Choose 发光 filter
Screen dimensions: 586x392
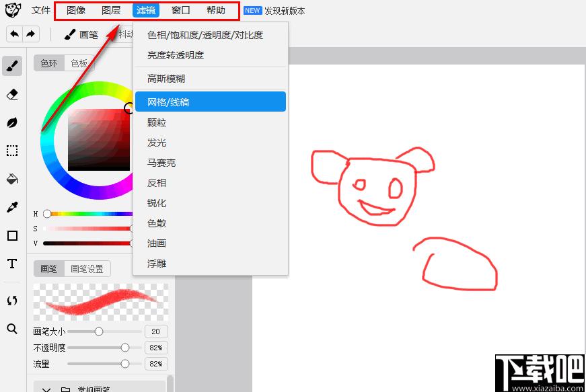click(211, 143)
